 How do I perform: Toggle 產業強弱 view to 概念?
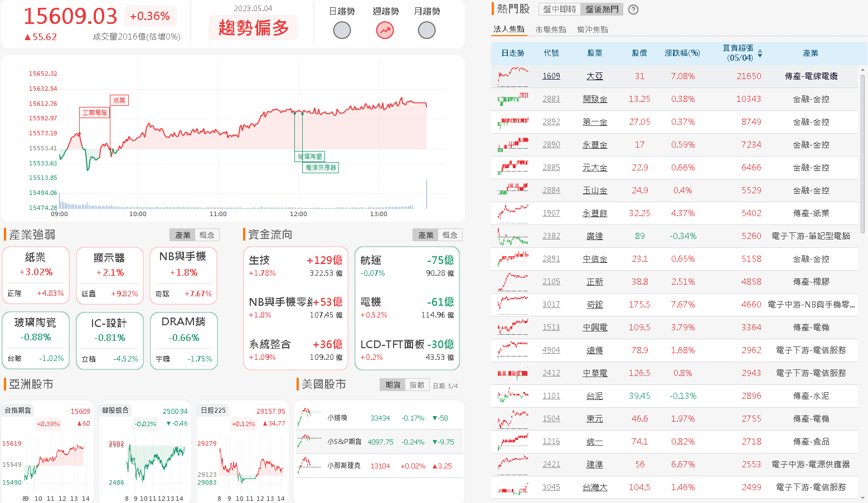[x=207, y=235]
